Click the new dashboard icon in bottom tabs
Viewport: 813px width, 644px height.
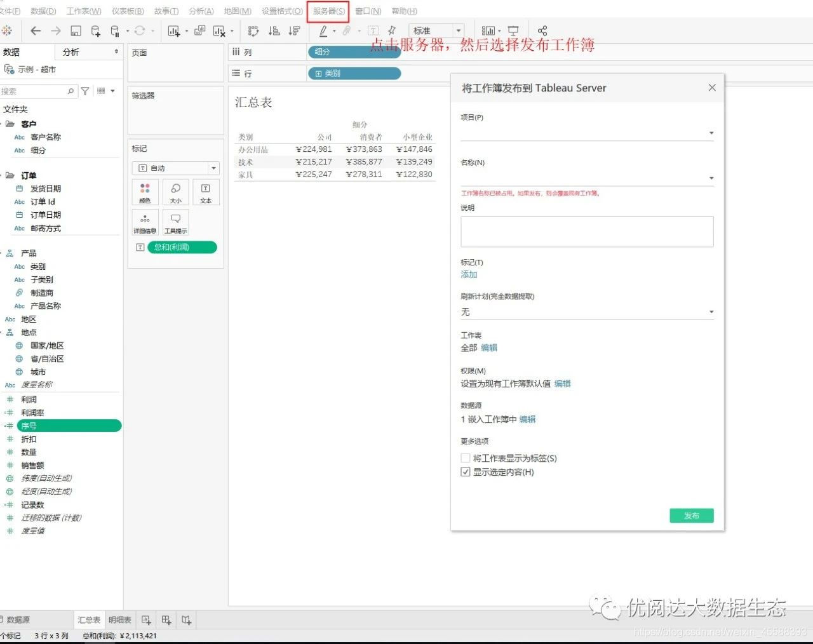coord(166,620)
